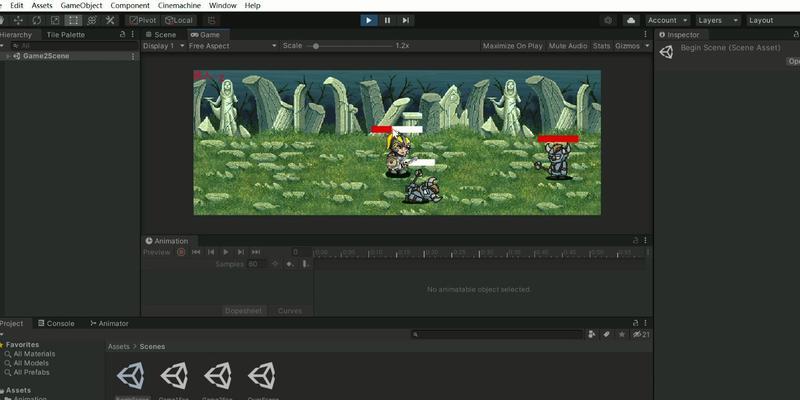Lock the Hierarchy panel
The image size is (800, 400).
[122, 34]
